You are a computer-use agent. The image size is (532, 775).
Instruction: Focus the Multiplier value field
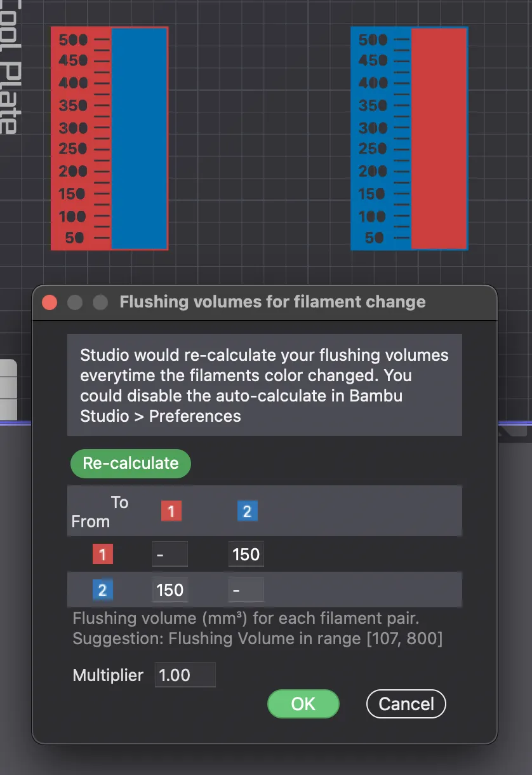click(185, 675)
